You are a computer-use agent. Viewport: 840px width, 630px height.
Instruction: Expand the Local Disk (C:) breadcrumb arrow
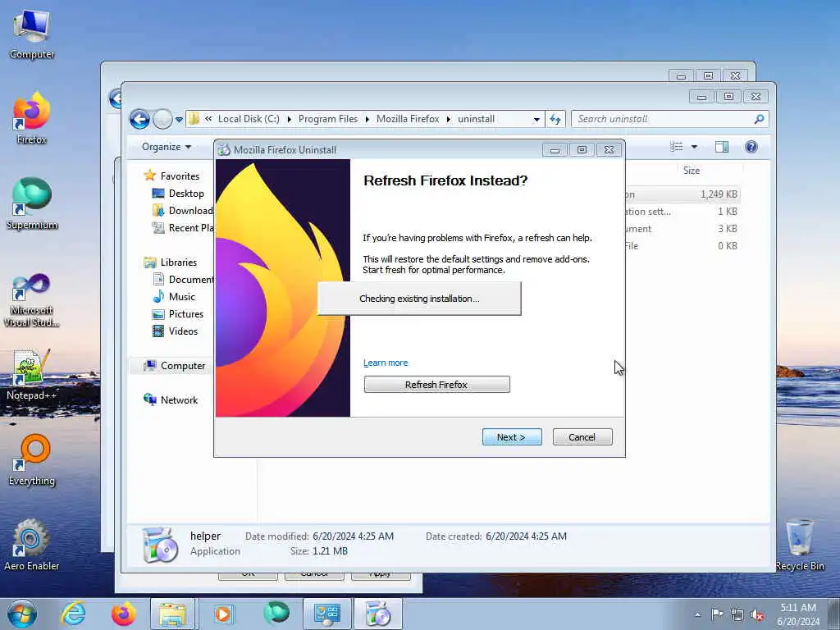[x=289, y=119]
